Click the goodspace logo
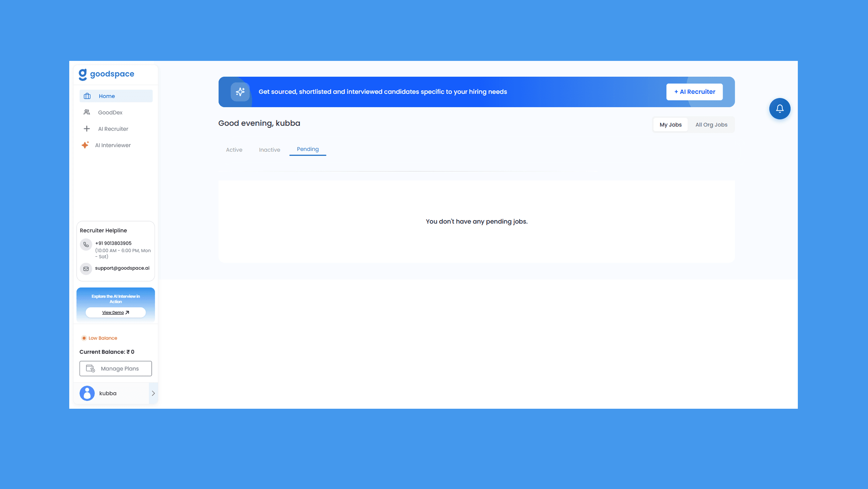The width and height of the screenshot is (868, 489). click(106, 74)
